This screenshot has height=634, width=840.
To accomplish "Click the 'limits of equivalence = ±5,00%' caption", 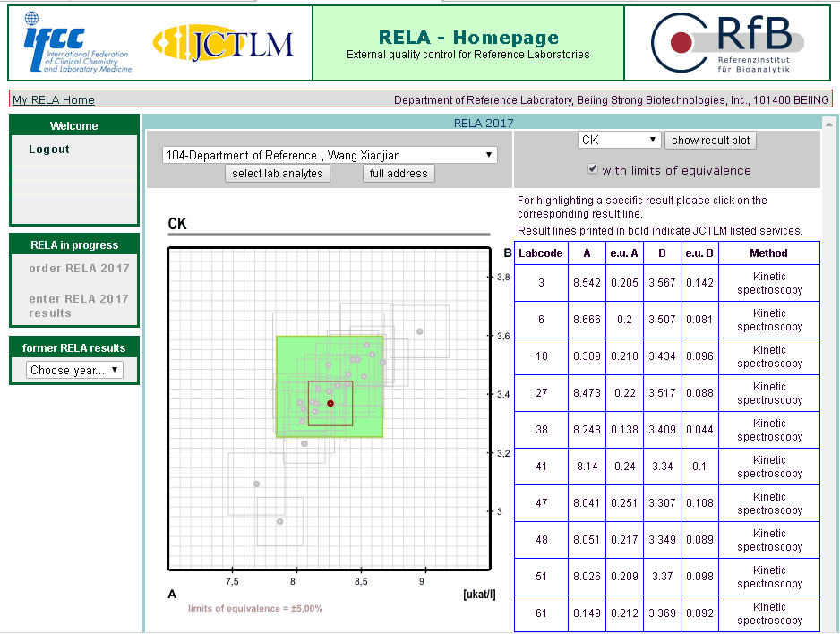I will [255, 608].
